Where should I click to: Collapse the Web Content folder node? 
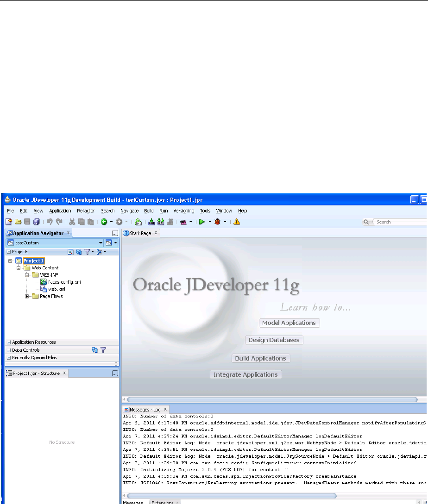[x=19, y=268]
